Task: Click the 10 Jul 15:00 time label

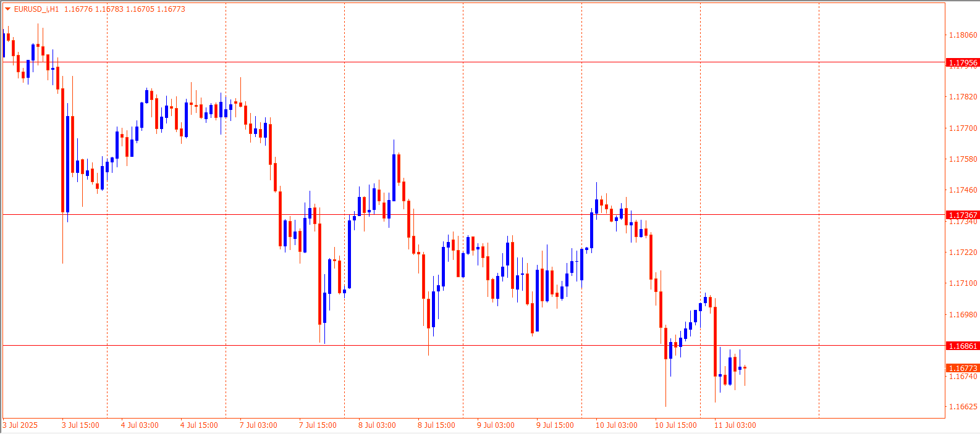Action: 676,425
